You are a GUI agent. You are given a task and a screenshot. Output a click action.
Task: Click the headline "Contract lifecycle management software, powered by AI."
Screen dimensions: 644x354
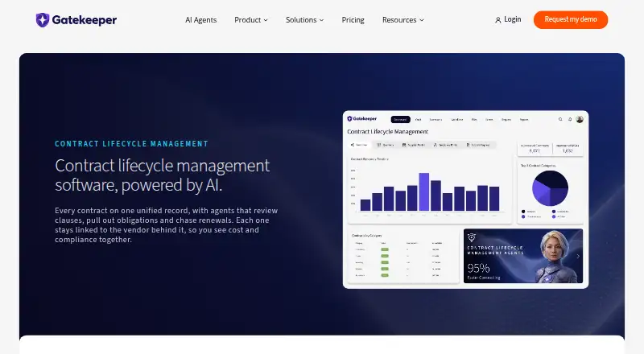pyautogui.click(x=163, y=175)
